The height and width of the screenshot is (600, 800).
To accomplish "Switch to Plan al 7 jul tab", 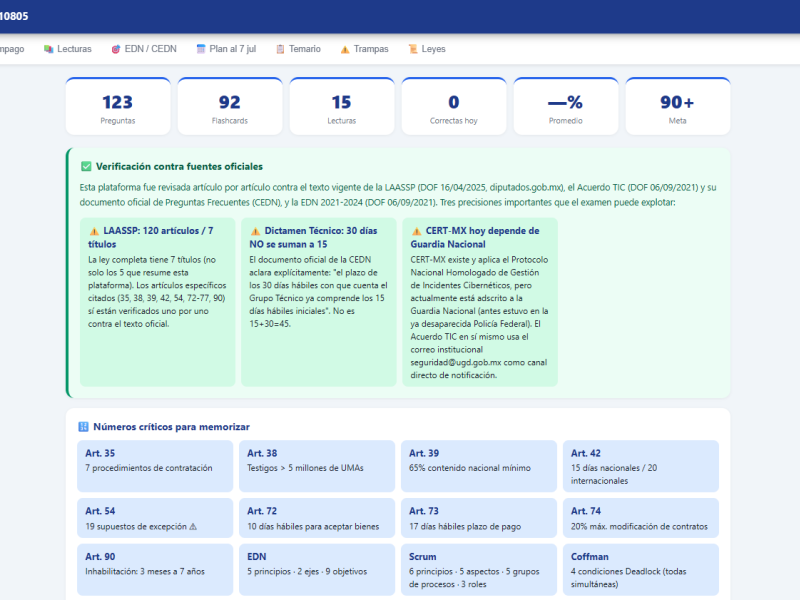I will tap(226, 49).
